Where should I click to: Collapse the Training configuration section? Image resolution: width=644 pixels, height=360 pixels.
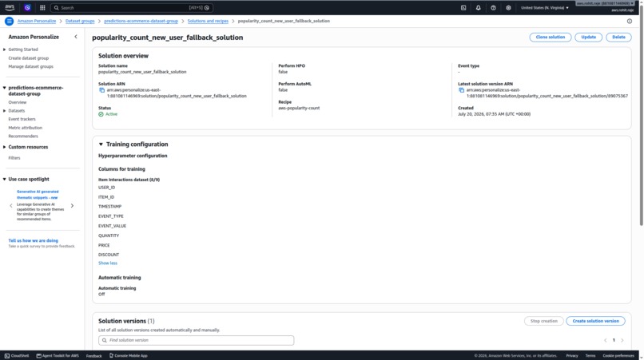(x=101, y=144)
